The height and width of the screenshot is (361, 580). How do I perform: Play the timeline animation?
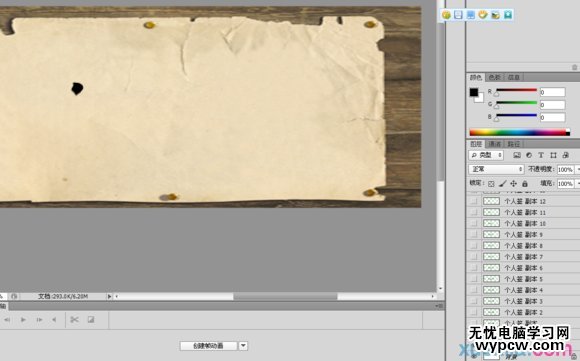click(23, 320)
